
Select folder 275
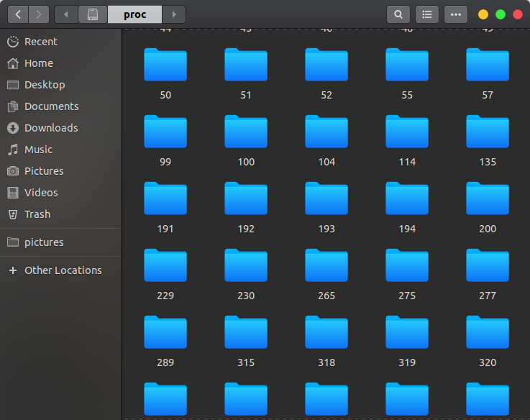[407, 265]
